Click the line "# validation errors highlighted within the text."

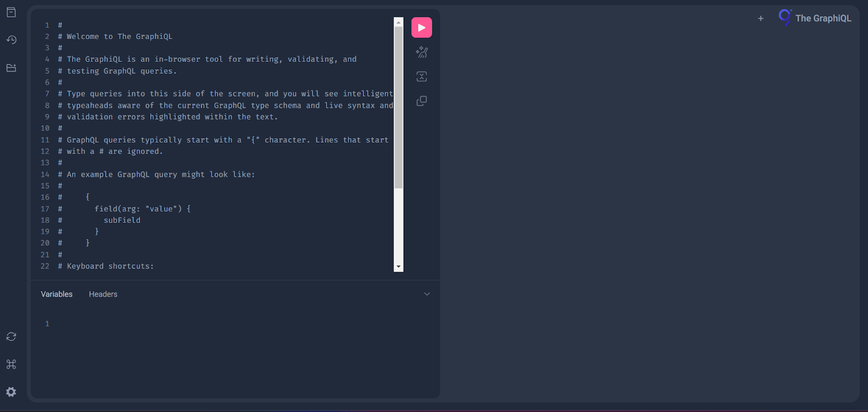(x=168, y=117)
